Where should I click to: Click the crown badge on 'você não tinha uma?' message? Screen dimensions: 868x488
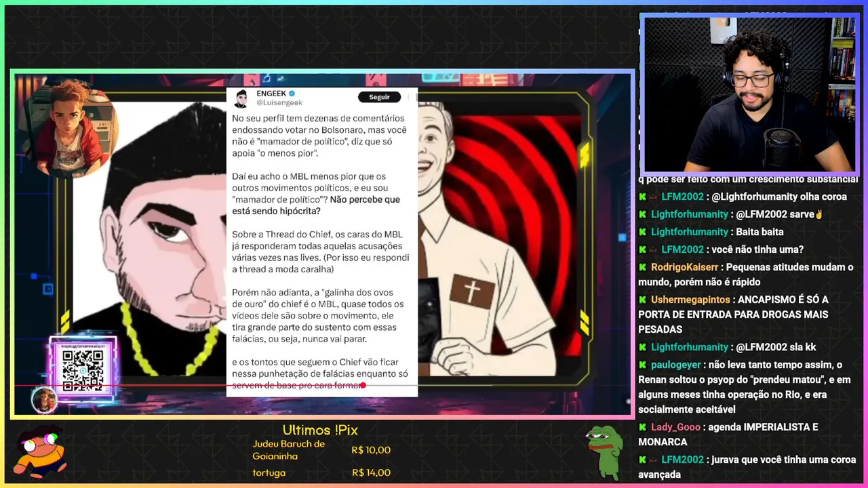click(654, 249)
